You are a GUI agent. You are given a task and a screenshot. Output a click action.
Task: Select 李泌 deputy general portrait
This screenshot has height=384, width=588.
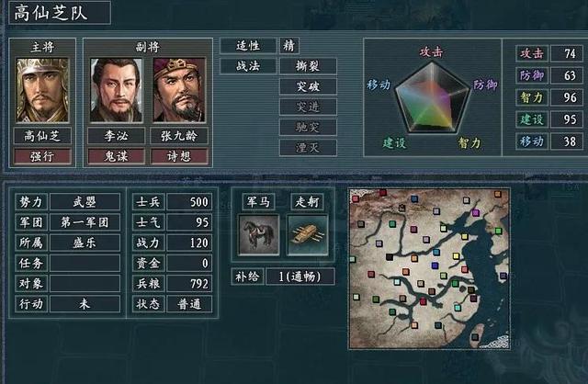117,90
